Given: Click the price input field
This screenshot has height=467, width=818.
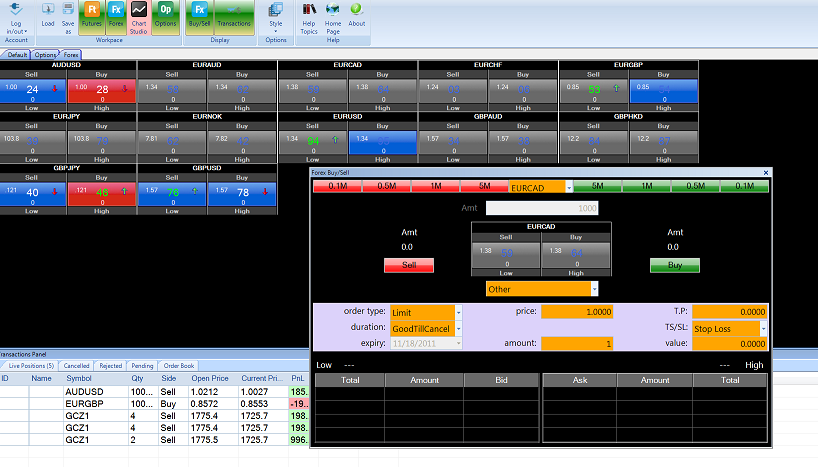Looking at the screenshot, I should tap(577, 312).
